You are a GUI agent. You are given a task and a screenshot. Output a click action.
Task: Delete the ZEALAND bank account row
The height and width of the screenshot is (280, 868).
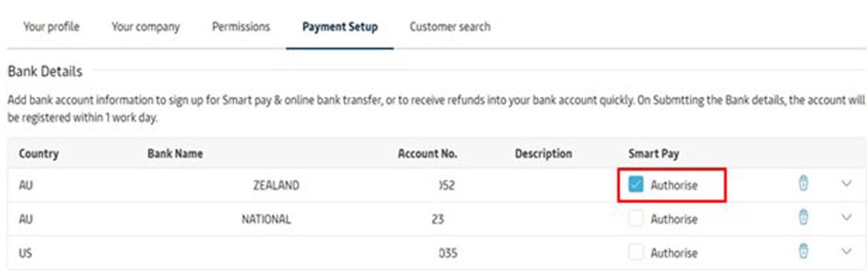802,183
